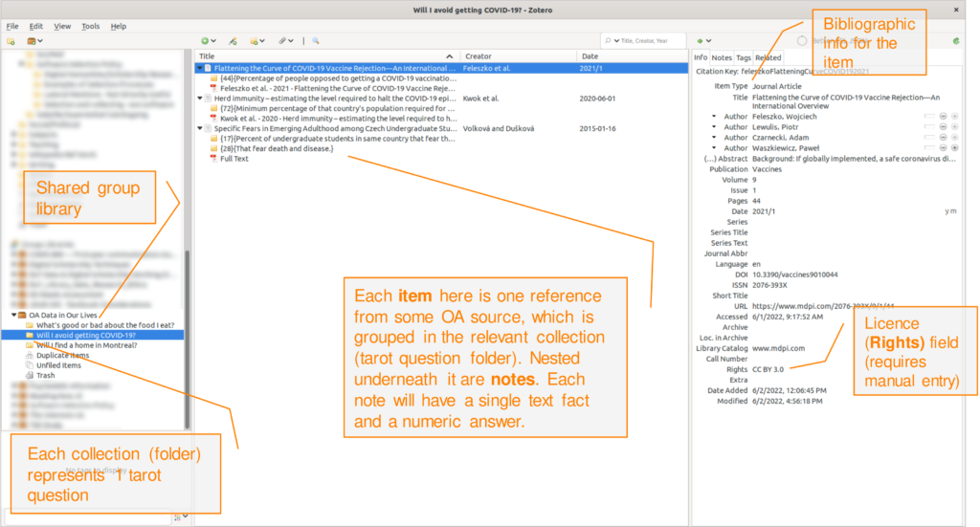This screenshot has width=980, height=527.
Task: Open the New Library dropdown button
Action: point(34,41)
